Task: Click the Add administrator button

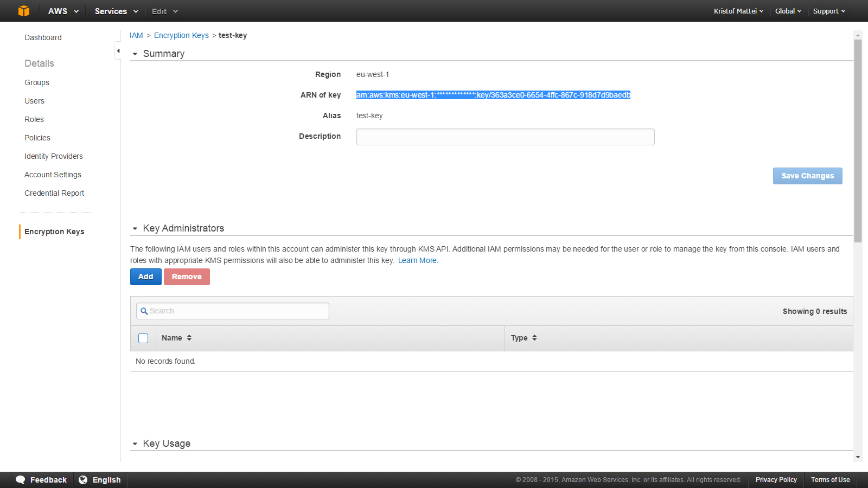Action: point(146,277)
